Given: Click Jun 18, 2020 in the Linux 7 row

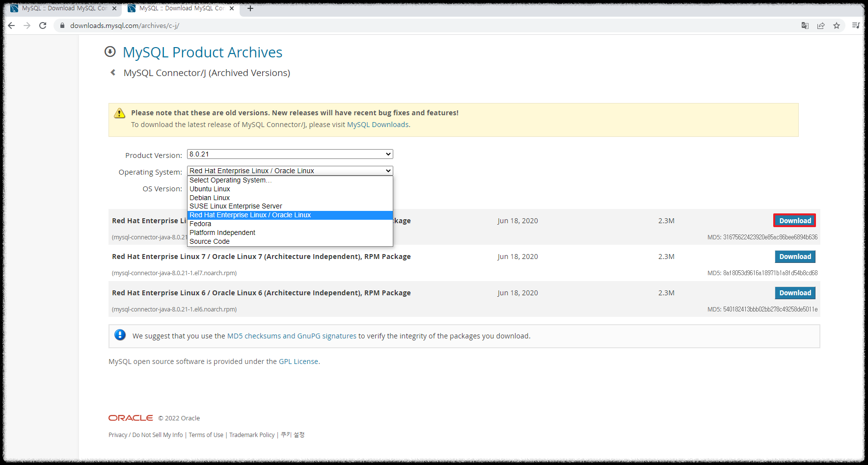Looking at the screenshot, I should point(517,257).
